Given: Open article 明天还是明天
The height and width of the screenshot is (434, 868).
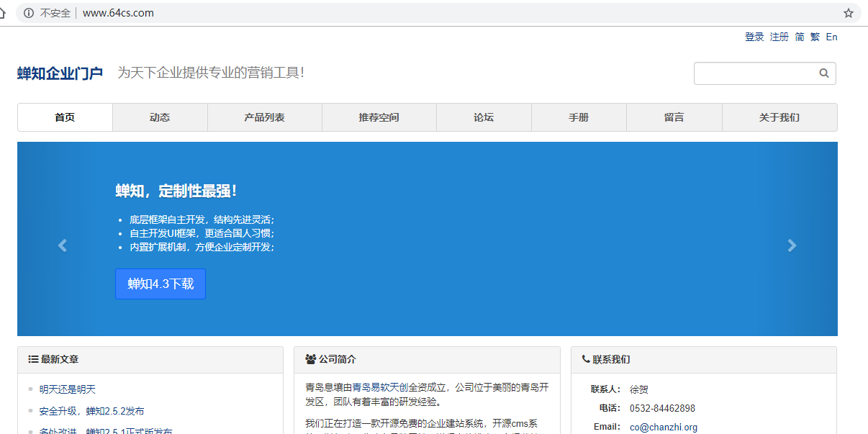Looking at the screenshot, I should 68,389.
